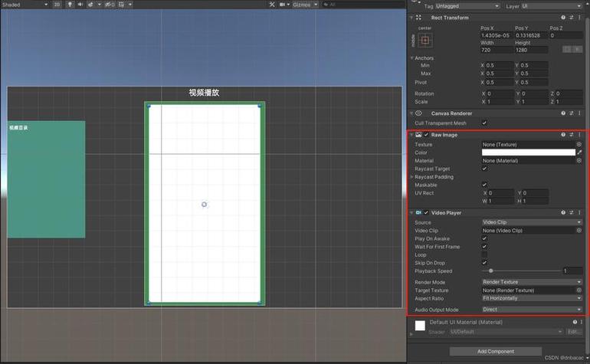This screenshot has height=364, width=590.
Task: Toggle scene grid visibility icon
Action: (x=122, y=5)
